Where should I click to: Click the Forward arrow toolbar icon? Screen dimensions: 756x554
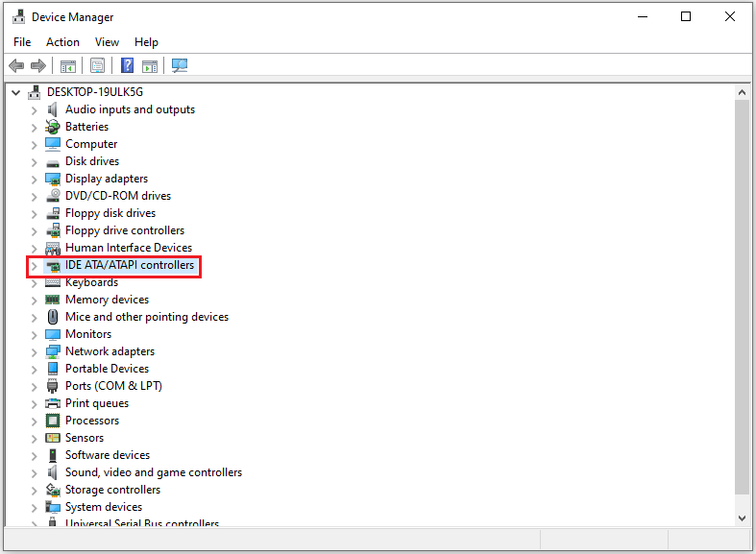tap(38, 65)
